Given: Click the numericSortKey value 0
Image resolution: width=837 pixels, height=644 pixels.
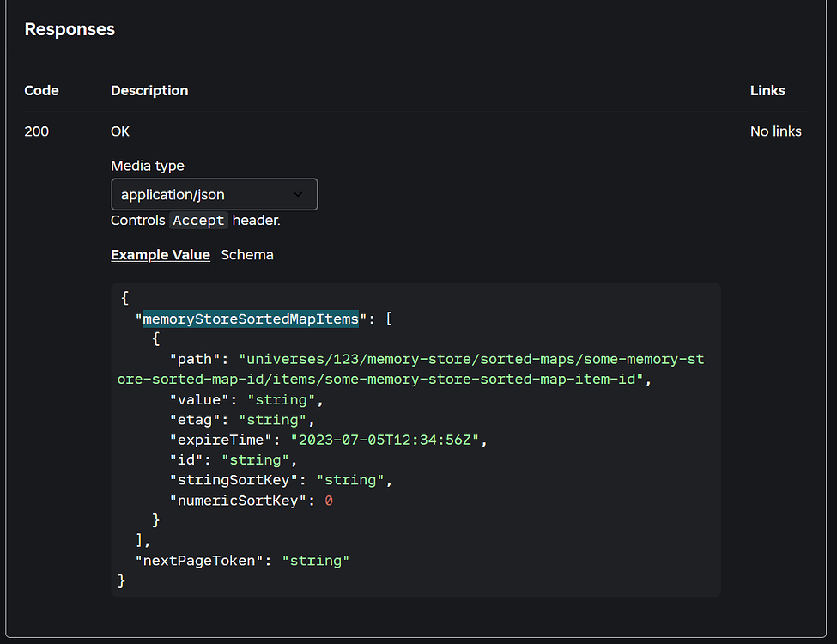Looking at the screenshot, I should (329, 501).
